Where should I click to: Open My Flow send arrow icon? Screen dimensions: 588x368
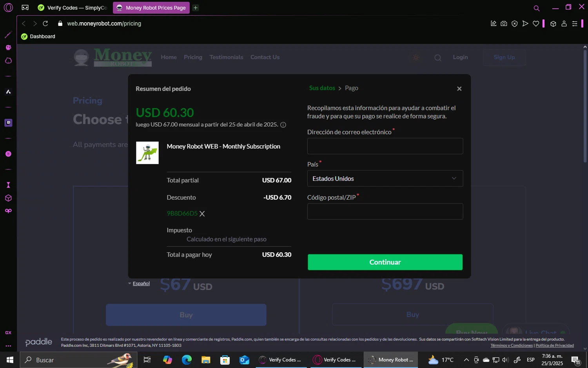(525, 24)
